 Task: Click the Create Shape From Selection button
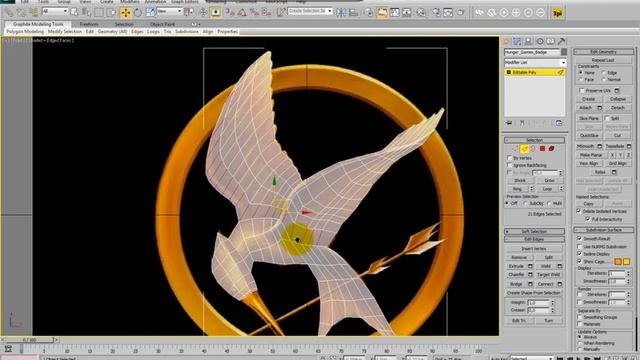534,293
